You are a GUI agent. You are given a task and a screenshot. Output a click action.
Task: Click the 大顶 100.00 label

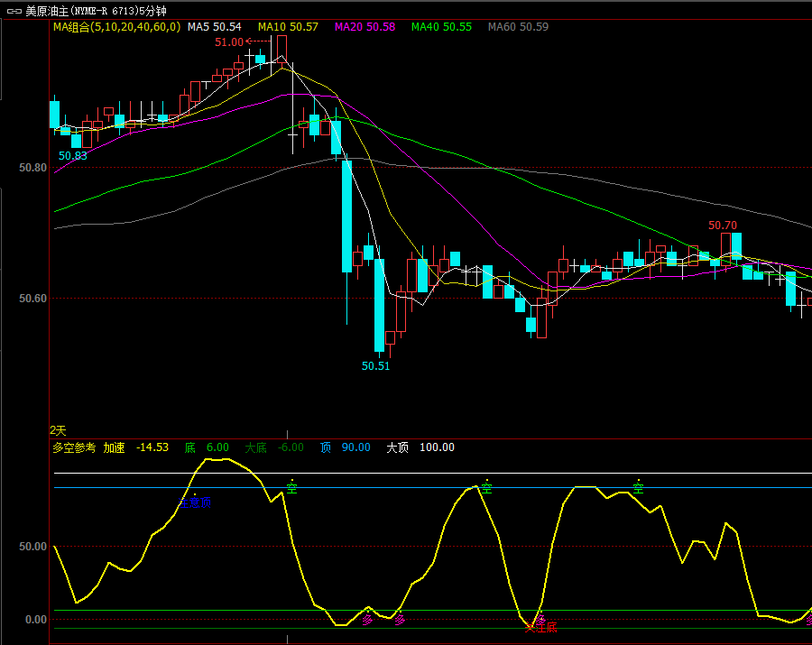click(x=420, y=447)
